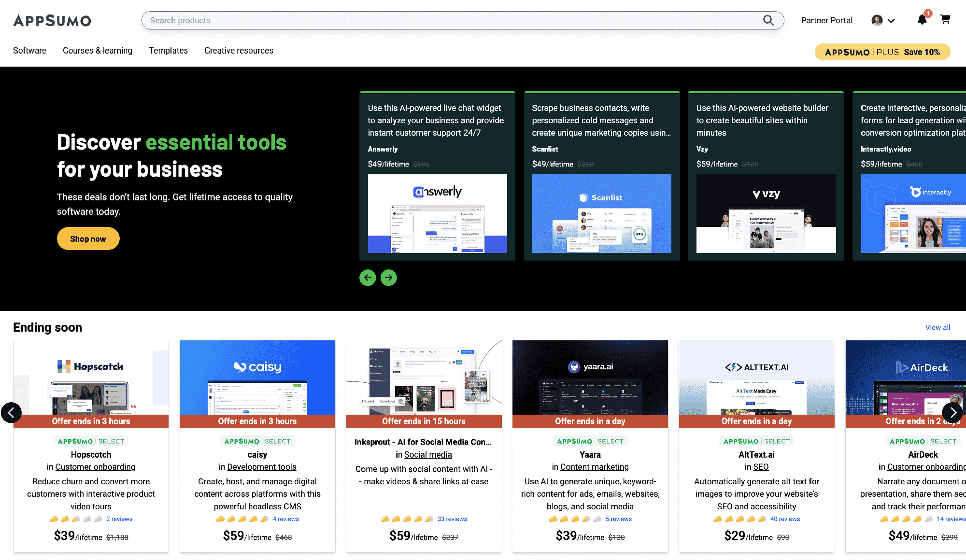This screenshot has width=966, height=560.
Task: Click the AirDeck product name
Action: pyautogui.click(x=923, y=455)
